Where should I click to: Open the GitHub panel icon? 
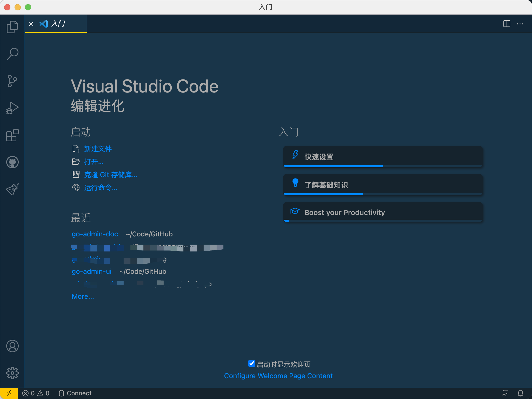(x=12, y=162)
